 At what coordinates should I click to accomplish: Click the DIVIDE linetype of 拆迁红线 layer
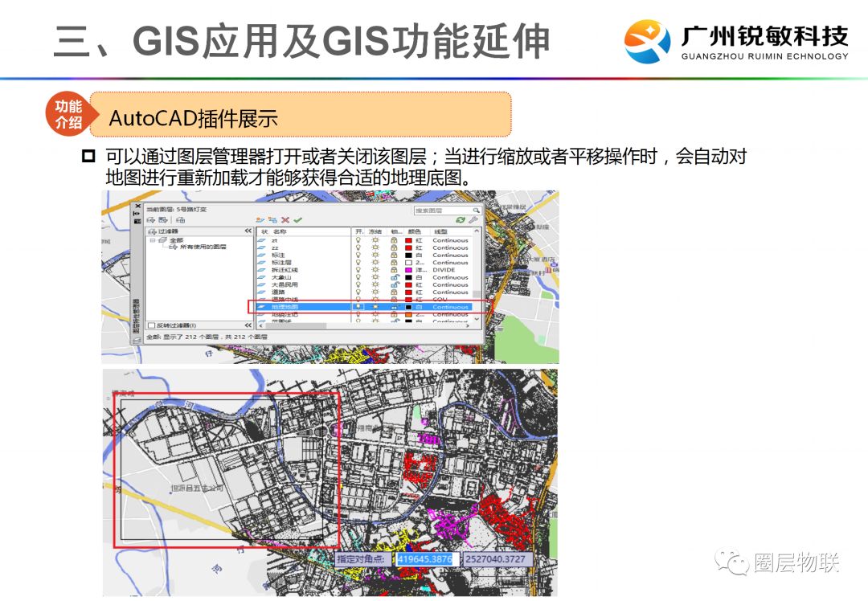coord(444,270)
